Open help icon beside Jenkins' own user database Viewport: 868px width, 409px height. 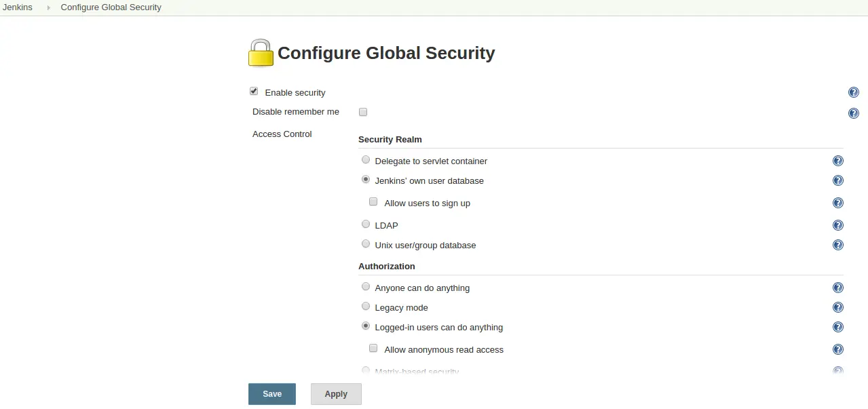[x=837, y=180]
